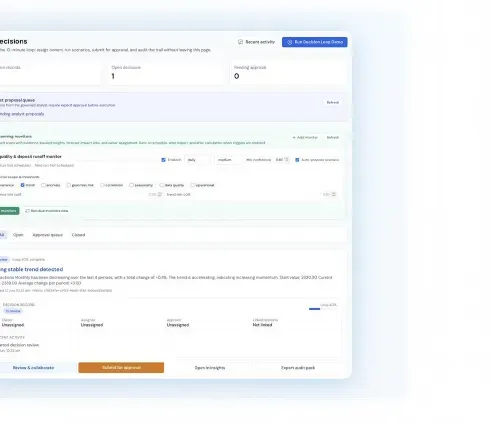490x425 pixels.
Task: Toggle the Enabled checkbox for the monitor
Action: 163,160
